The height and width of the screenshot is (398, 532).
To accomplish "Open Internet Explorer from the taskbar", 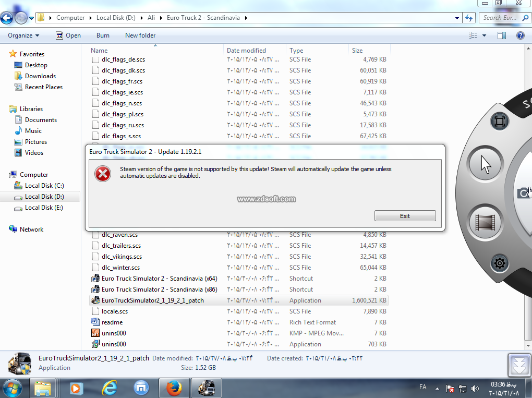I will click(x=110, y=388).
